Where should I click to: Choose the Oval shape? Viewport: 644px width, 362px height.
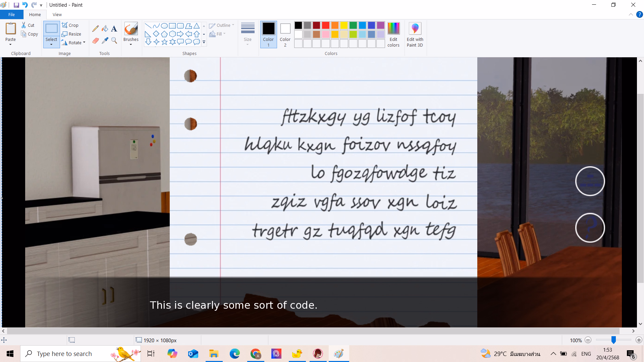pos(164,26)
